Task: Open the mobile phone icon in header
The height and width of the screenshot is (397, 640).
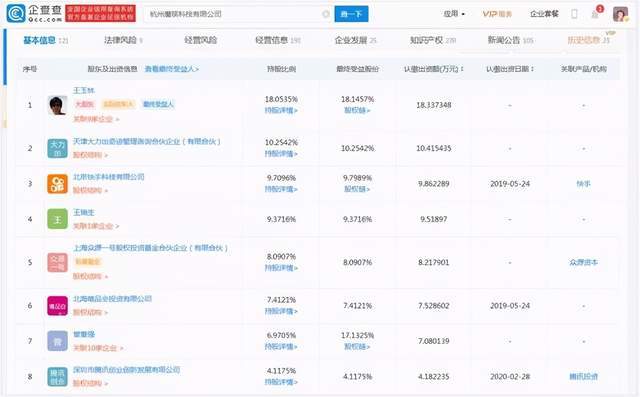Action: pos(574,14)
